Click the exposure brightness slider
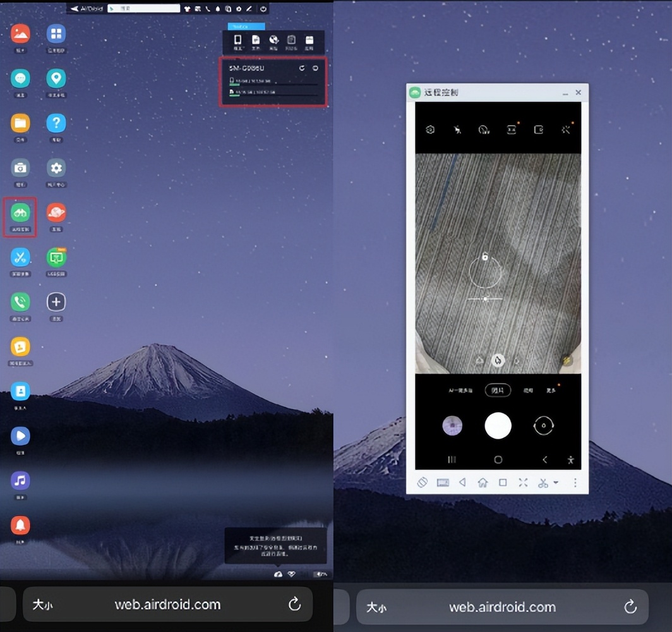The width and height of the screenshot is (672, 632). (484, 299)
